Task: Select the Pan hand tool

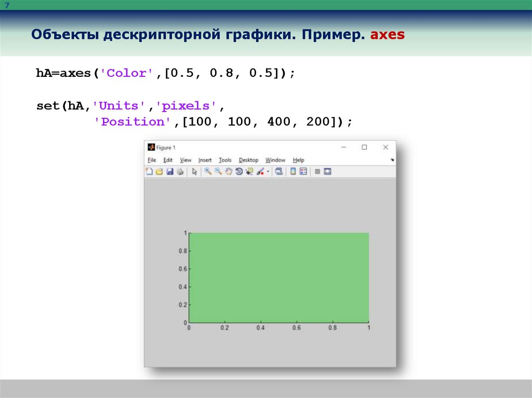Action: [x=229, y=172]
